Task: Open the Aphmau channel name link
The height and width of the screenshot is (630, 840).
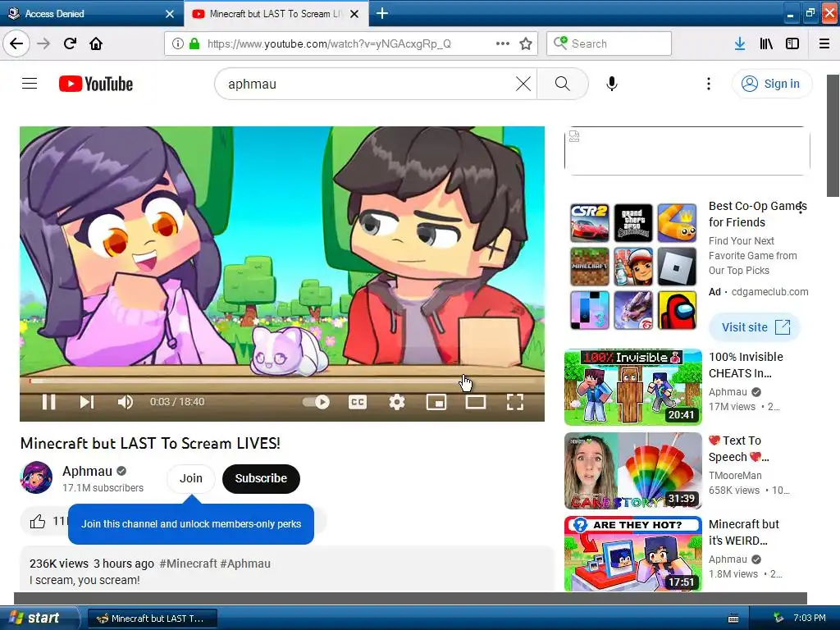Action: 87,471
